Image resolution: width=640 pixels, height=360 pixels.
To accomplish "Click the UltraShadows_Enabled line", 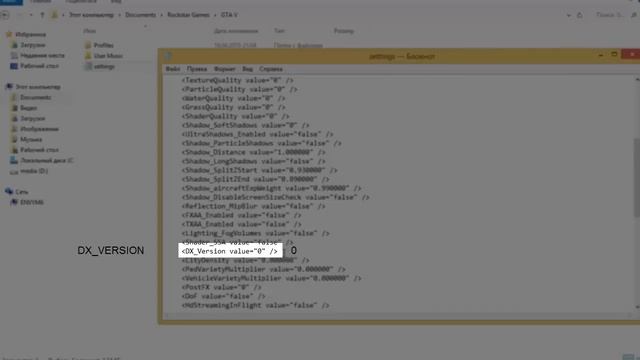I will 257,134.
